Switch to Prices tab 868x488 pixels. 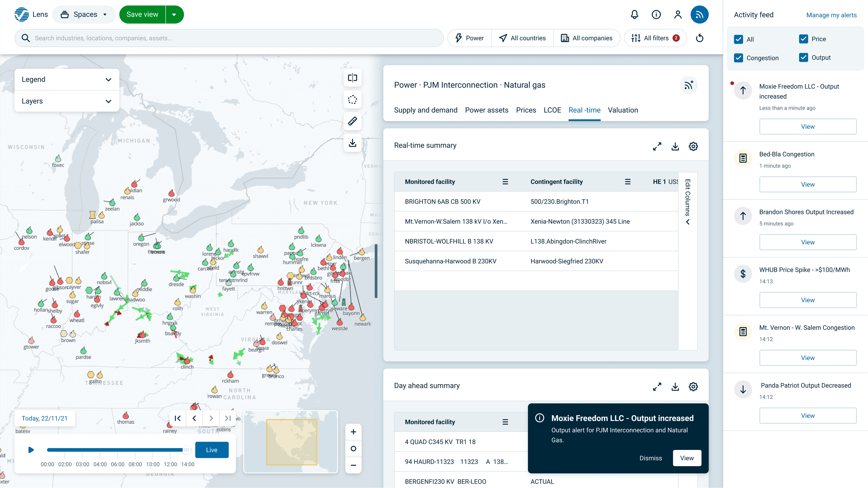526,110
